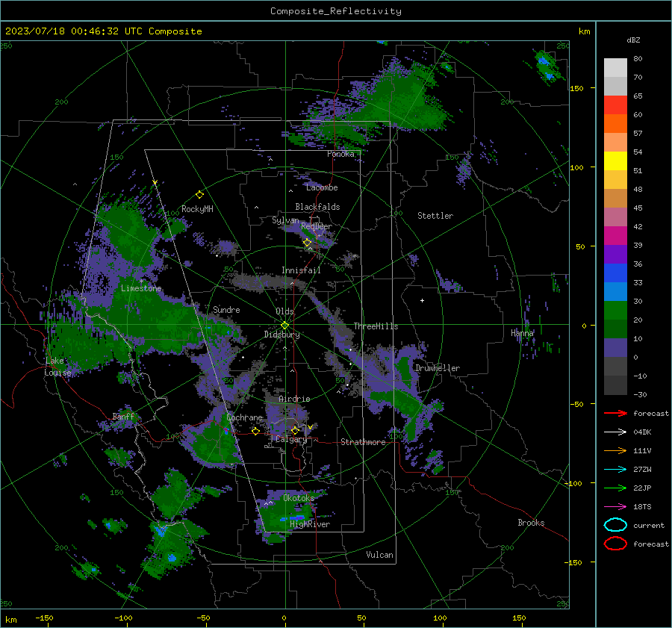The image size is (672, 628).
Task: Click the yellow diamond marker near RockyMH
Action: pyautogui.click(x=199, y=195)
